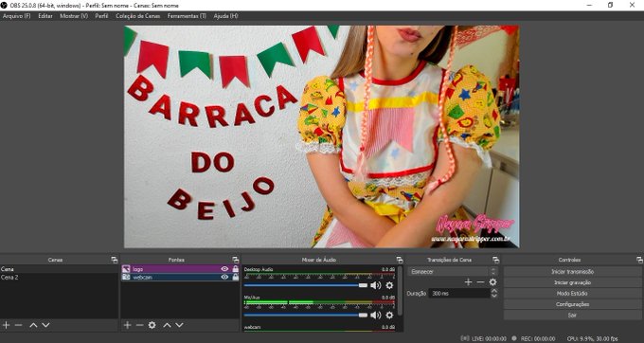
Task: Hide the logo source with eye icon
Action: tap(224, 269)
